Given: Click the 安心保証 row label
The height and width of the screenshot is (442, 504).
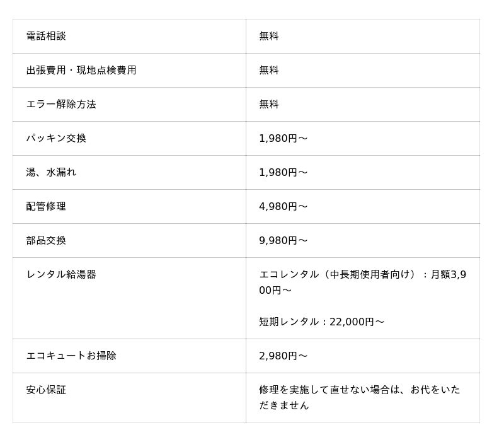Looking at the screenshot, I should click(x=46, y=390).
